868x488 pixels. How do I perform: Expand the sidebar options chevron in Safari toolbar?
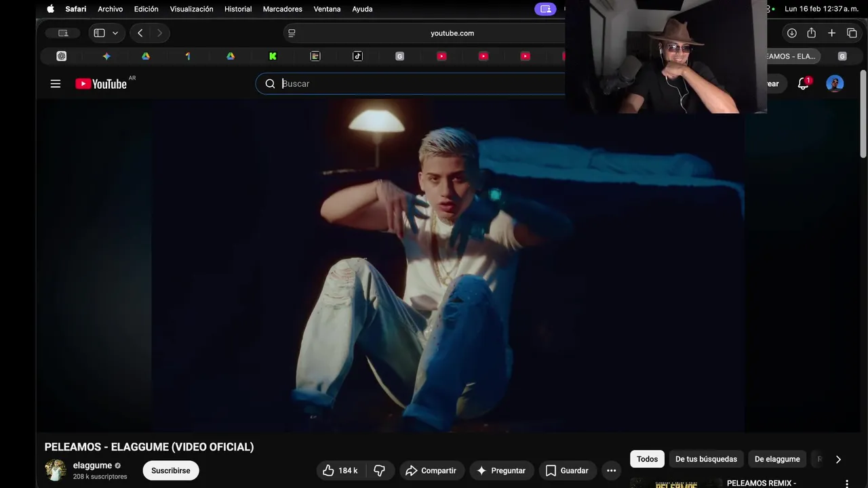click(115, 33)
